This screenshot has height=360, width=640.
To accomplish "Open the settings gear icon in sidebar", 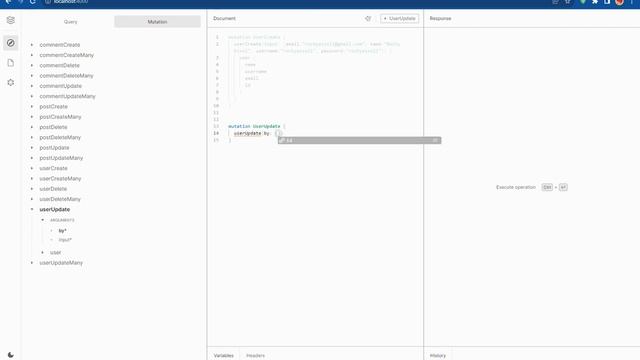I will [x=11, y=82].
